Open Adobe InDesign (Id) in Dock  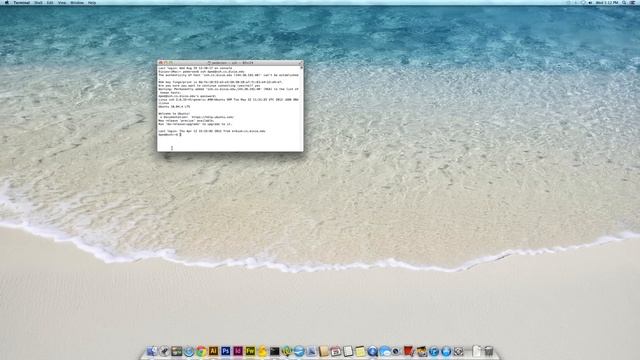tap(238, 351)
